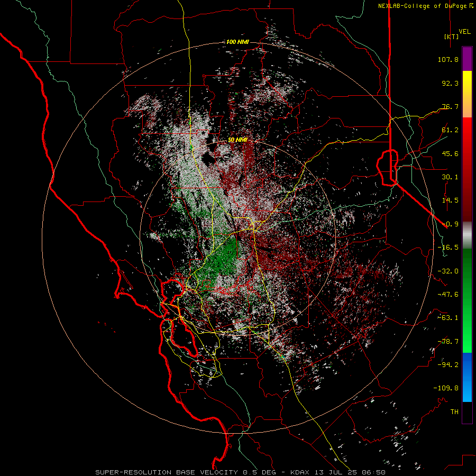The image size is (476, 476).
Task: Click the -109.8 velocity scale value
Action: (446, 388)
